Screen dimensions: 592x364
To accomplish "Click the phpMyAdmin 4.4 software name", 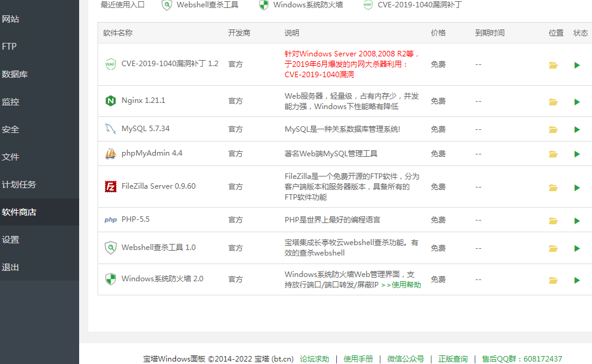I will coord(152,153).
